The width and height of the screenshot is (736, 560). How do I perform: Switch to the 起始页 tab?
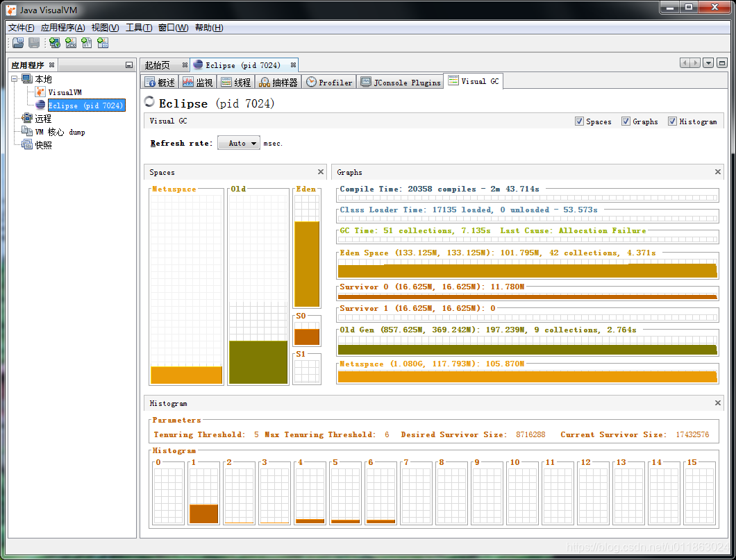pos(157,65)
